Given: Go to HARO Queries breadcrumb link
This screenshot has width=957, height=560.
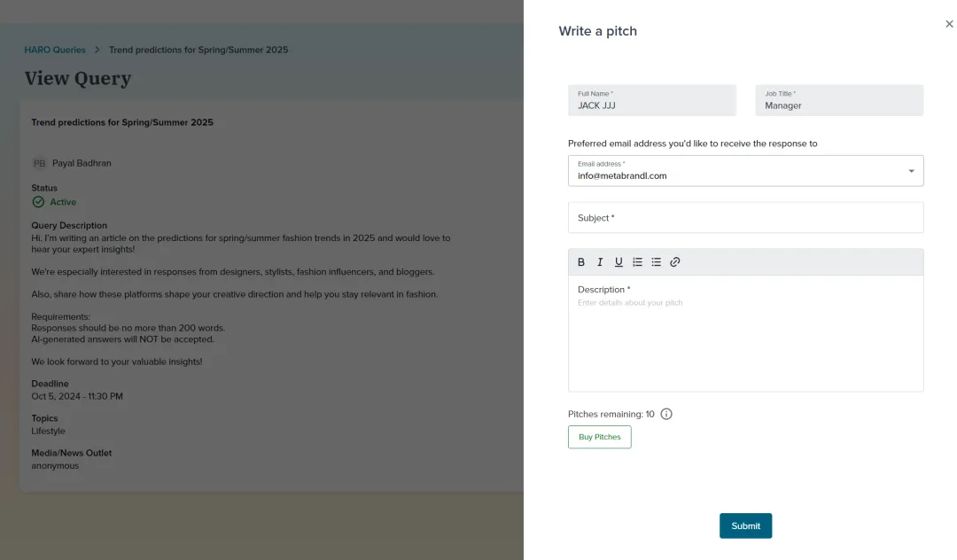Looking at the screenshot, I should [x=55, y=50].
